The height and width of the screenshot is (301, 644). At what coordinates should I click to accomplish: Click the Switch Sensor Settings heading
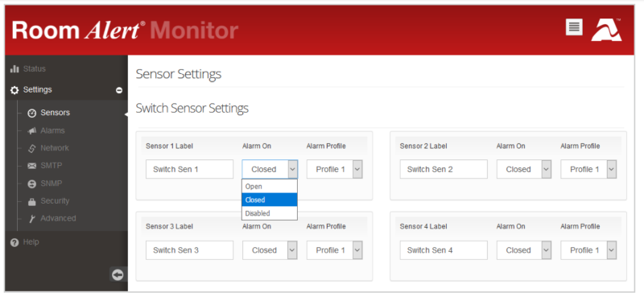pos(192,109)
